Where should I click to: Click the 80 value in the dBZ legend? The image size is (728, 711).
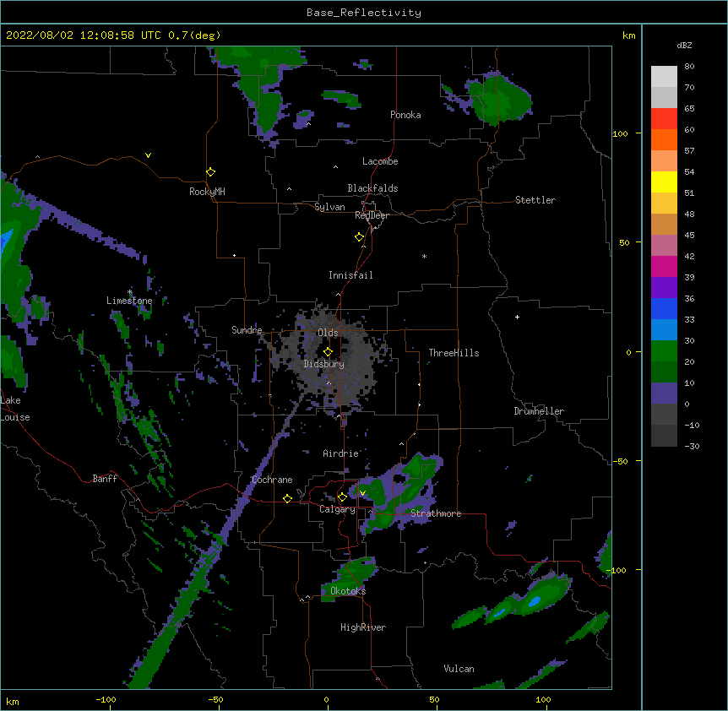(x=689, y=67)
